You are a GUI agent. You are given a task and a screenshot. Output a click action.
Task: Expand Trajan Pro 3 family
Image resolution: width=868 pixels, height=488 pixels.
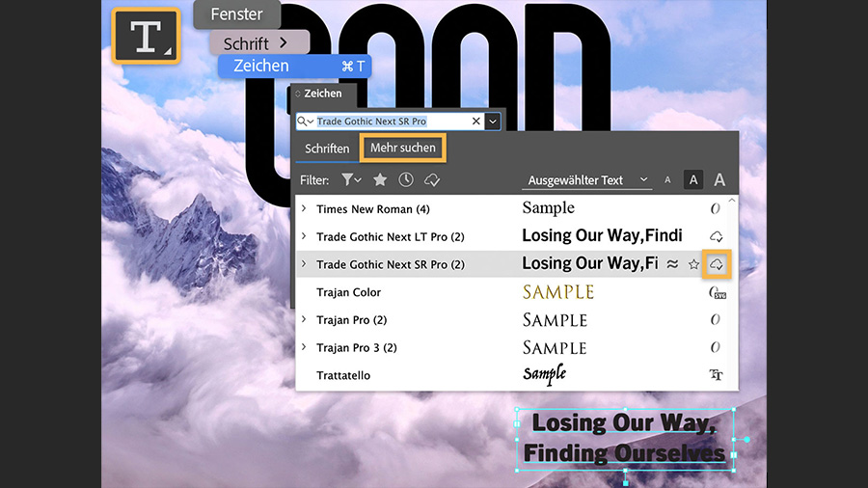click(304, 347)
